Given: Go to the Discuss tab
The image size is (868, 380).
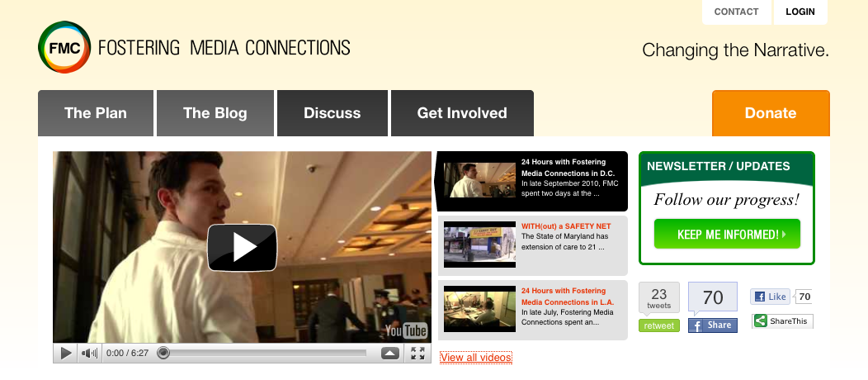Looking at the screenshot, I should [x=333, y=113].
